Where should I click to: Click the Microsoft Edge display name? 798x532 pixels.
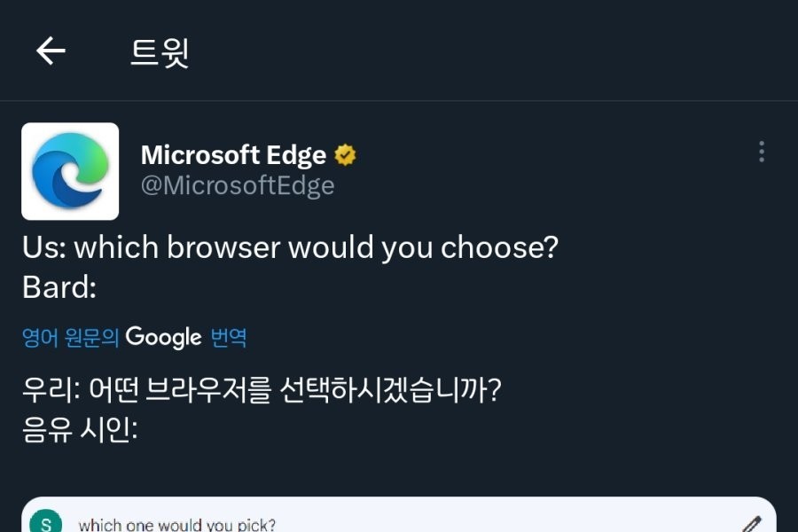[233, 155]
